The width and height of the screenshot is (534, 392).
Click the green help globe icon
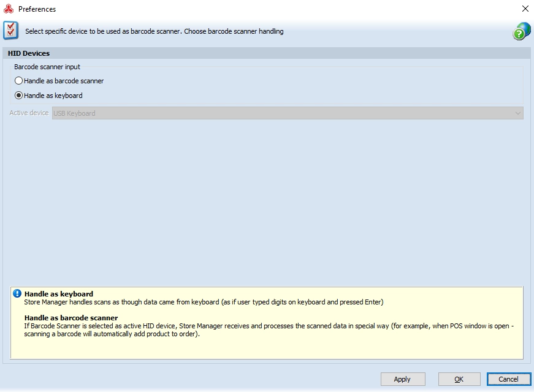521,31
